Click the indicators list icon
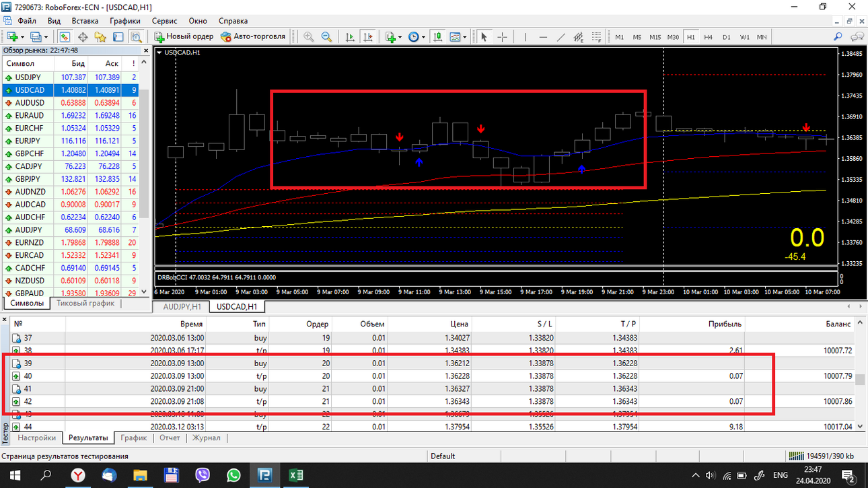868x488 pixels. (x=391, y=36)
